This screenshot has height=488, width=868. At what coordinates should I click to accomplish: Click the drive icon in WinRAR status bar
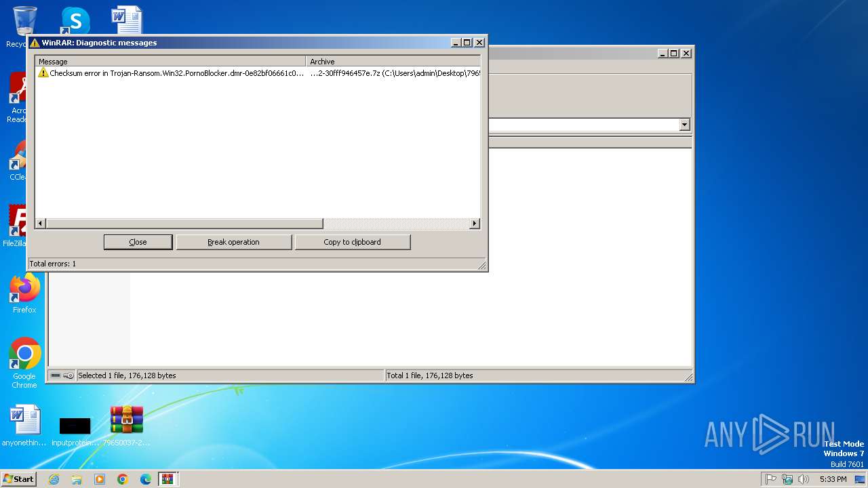pos(56,375)
